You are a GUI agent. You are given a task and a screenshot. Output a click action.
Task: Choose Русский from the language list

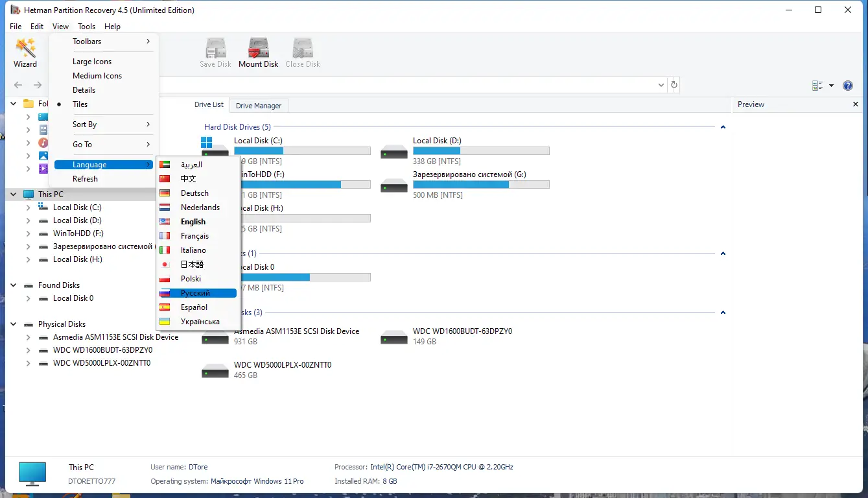(x=198, y=293)
